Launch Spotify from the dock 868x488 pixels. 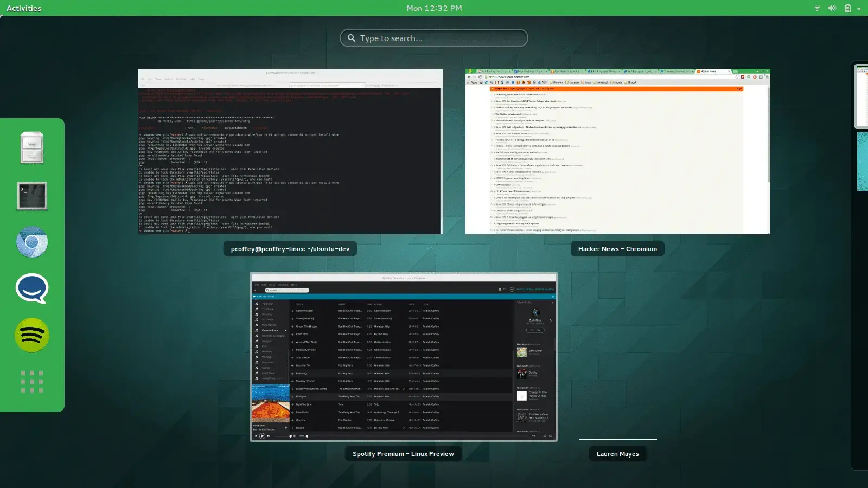pyautogui.click(x=32, y=335)
